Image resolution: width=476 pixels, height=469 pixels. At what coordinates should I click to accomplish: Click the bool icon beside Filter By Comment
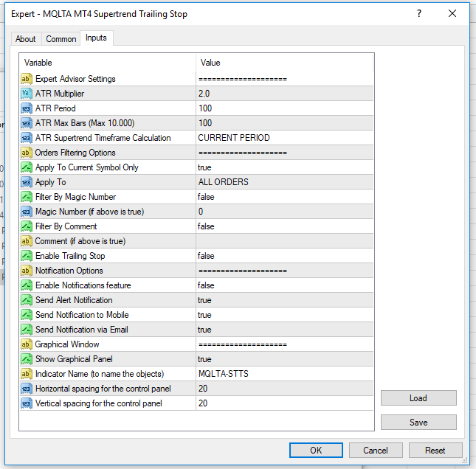point(27,226)
